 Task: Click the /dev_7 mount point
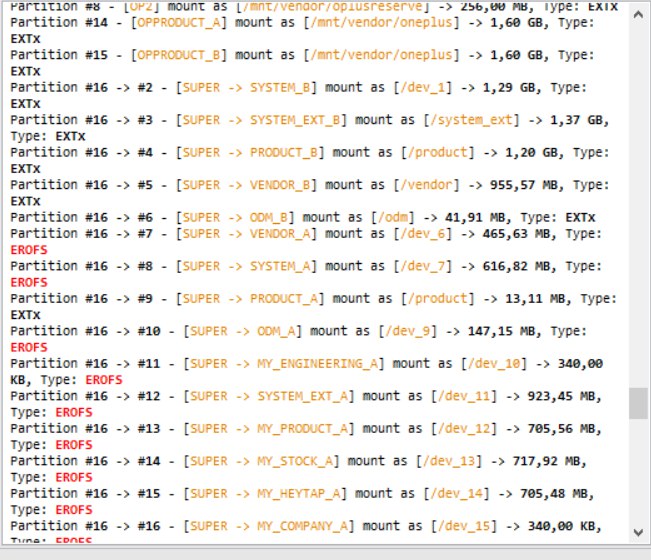423,266
